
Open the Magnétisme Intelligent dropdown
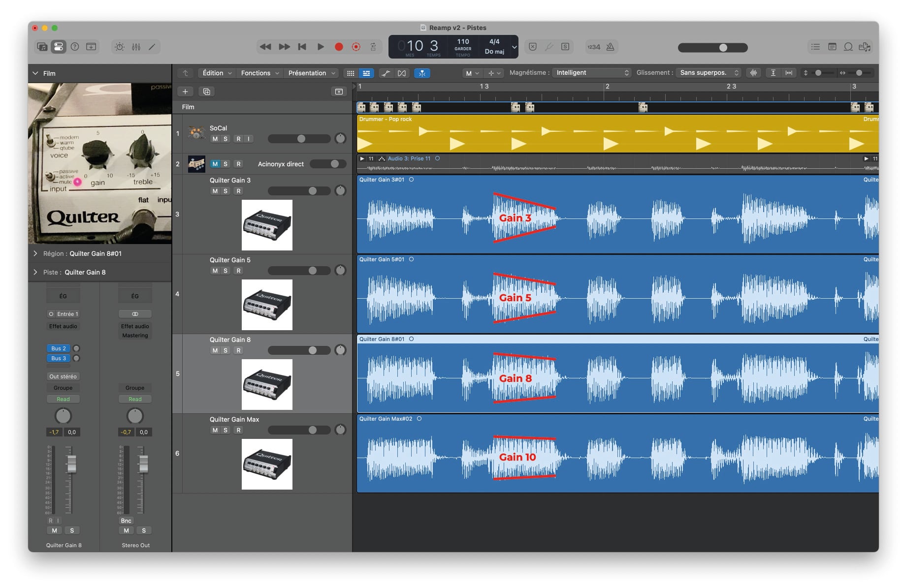pyautogui.click(x=592, y=73)
